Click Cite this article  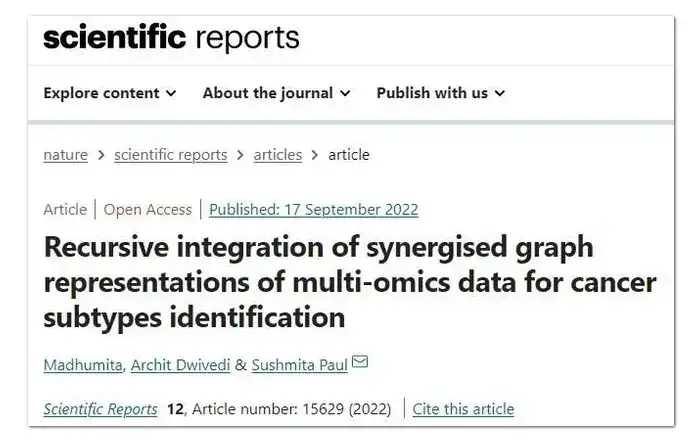point(463,409)
